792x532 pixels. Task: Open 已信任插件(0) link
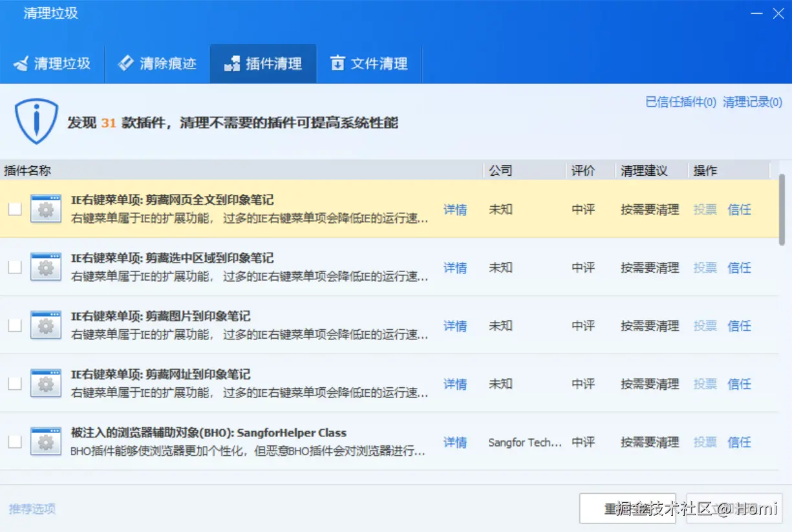(x=681, y=102)
